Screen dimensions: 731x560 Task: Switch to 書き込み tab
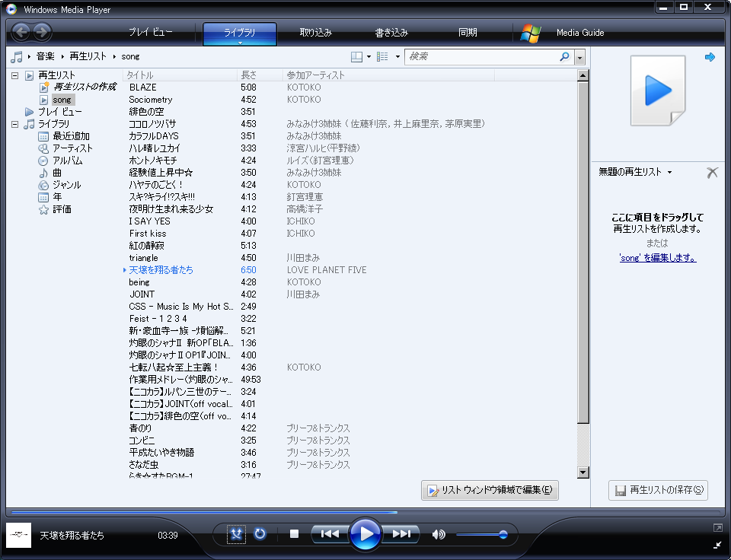pyautogui.click(x=391, y=33)
